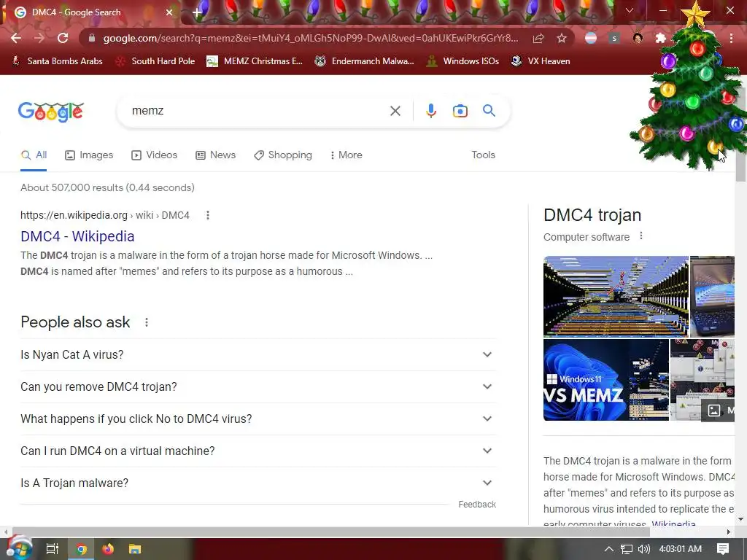
Task: Open MEMZ Christmas bookmark
Action: point(255,61)
